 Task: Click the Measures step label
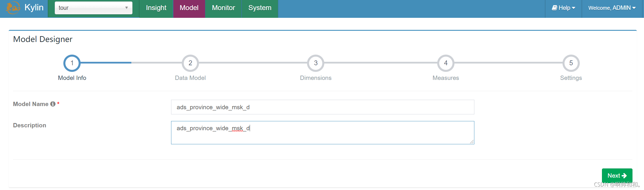(x=446, y=78)
